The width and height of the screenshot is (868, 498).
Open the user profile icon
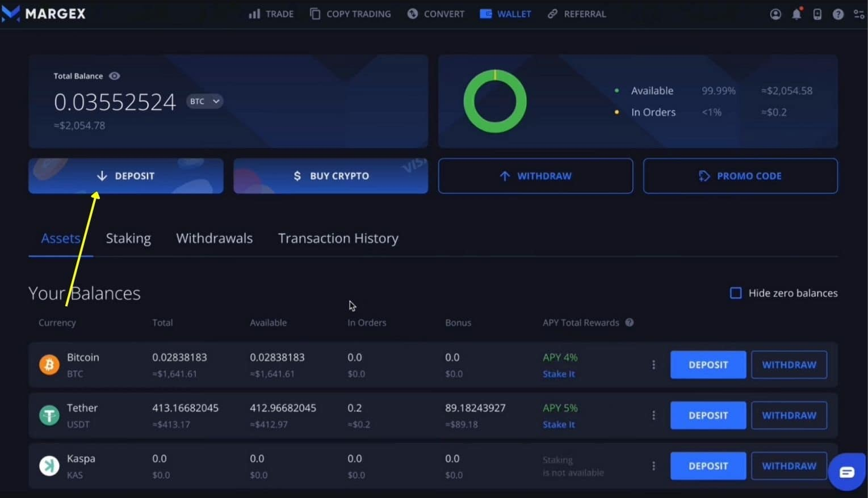775,14
